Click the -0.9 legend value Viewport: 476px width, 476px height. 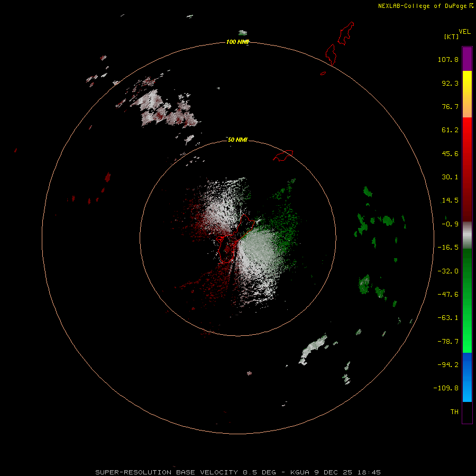point(450,224)
